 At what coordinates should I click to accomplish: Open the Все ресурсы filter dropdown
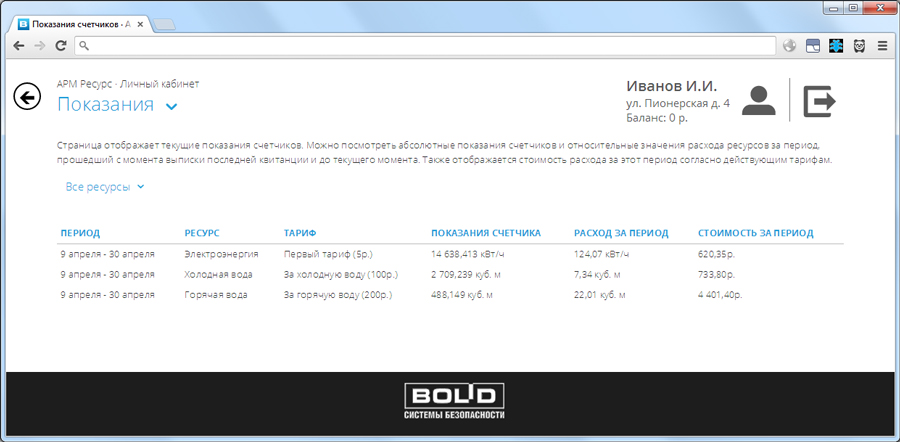(x=105, y=187)
